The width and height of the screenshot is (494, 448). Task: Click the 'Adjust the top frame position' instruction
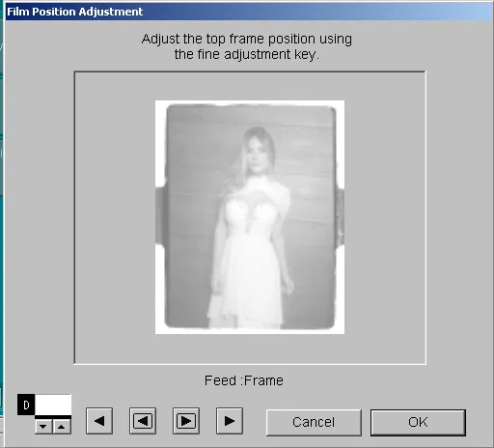[247, 46]
